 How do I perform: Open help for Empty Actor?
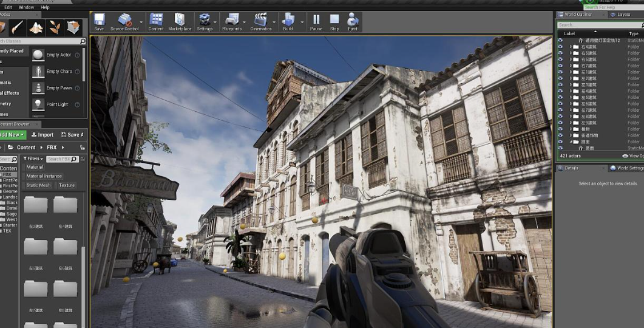click(x=77, y=55)
